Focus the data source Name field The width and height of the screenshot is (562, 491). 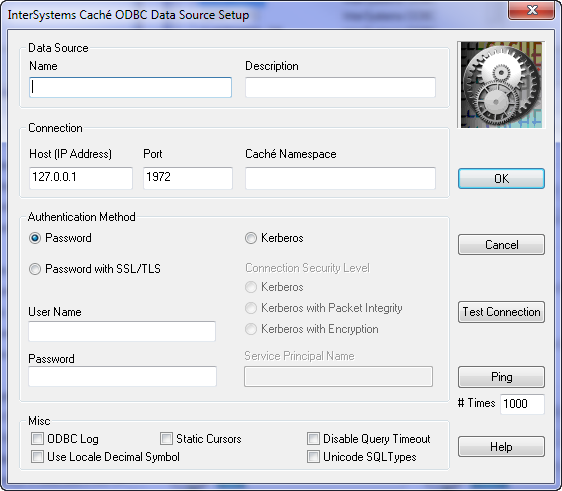pos(130,87)
